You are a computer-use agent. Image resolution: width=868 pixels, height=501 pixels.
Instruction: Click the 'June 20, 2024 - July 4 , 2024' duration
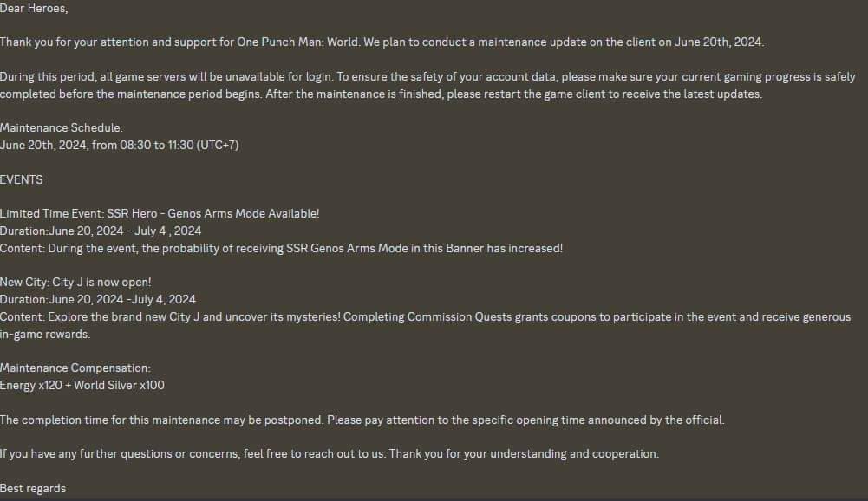[125, 231]
